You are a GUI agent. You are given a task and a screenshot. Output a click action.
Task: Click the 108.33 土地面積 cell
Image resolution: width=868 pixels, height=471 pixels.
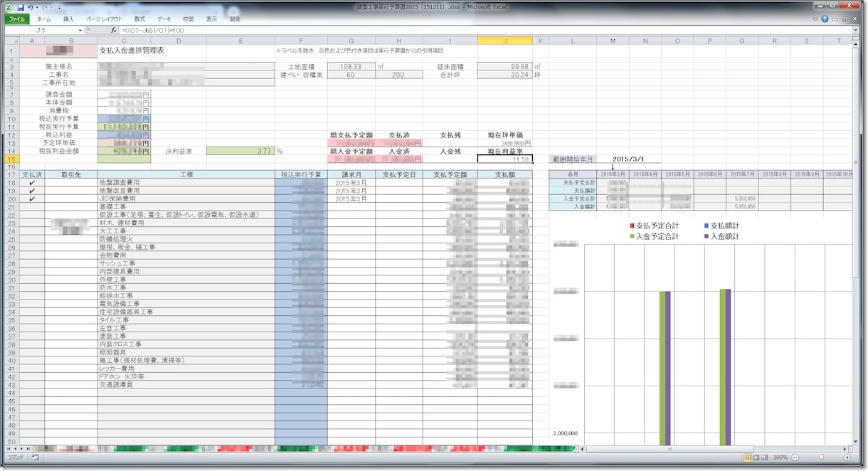(x=351, y=66)
